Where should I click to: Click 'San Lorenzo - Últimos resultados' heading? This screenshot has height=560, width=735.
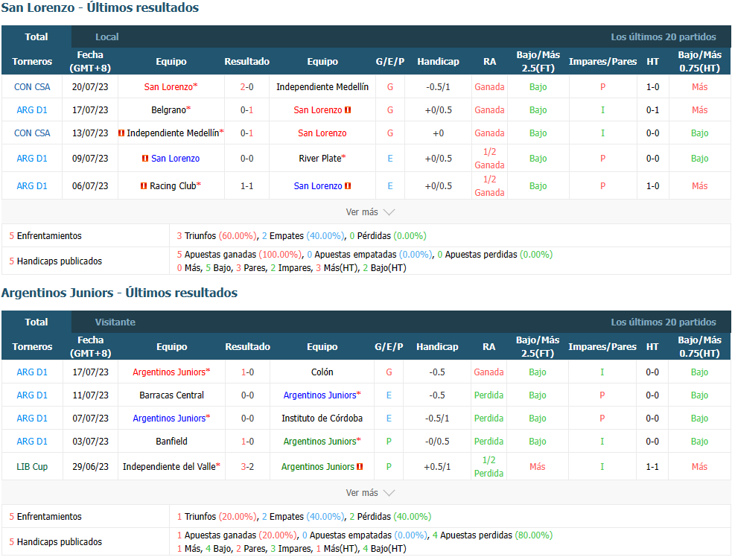(x=100, y=8)
